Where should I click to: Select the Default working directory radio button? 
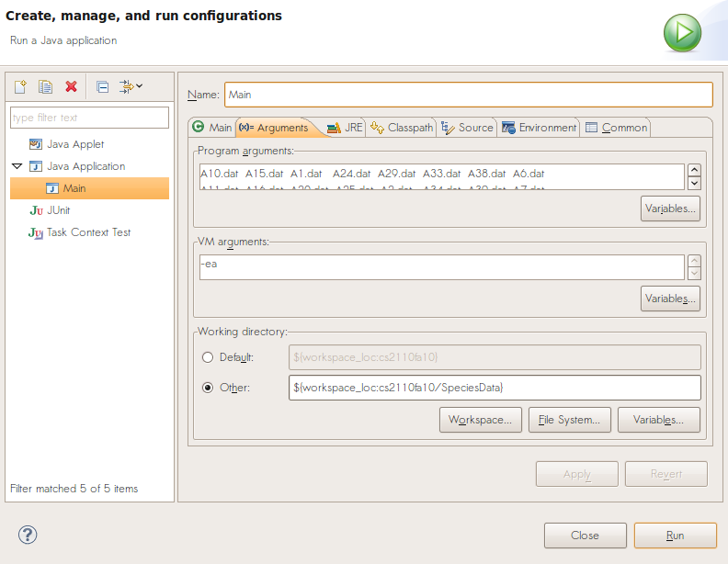coord(208,357)
